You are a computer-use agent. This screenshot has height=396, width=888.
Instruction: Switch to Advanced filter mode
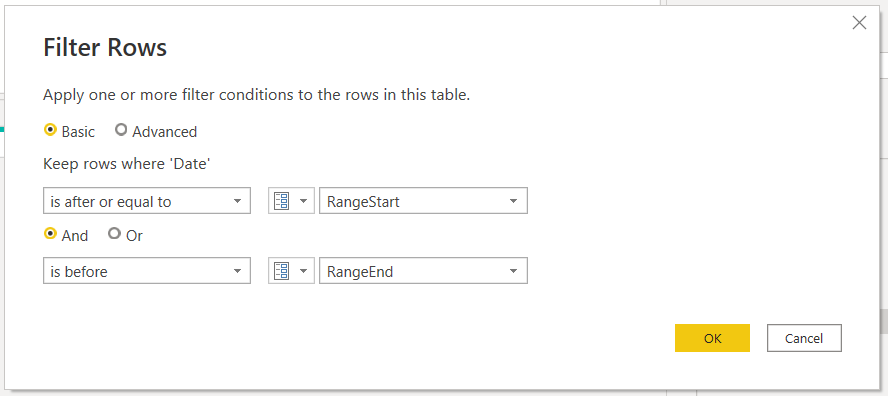pyautogui.click(x=121, y=130)
